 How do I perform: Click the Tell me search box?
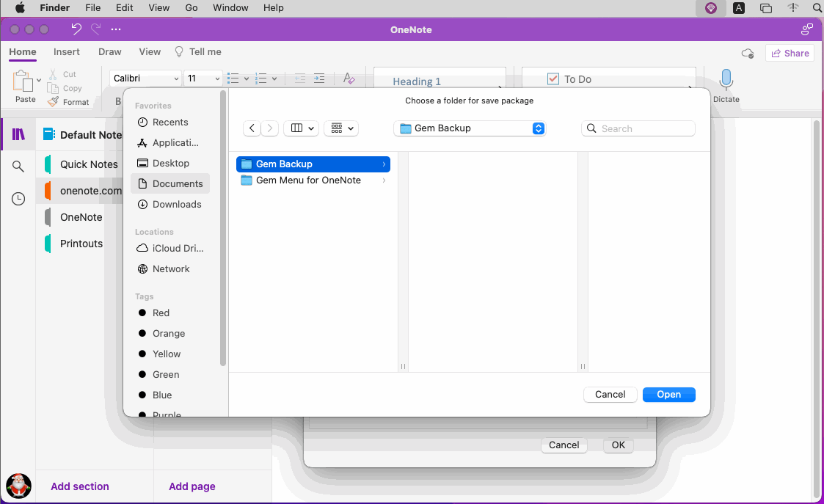(197, 51)
